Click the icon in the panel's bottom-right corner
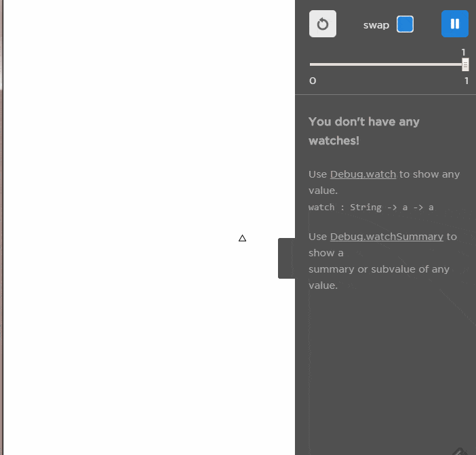 pos(459,450)
